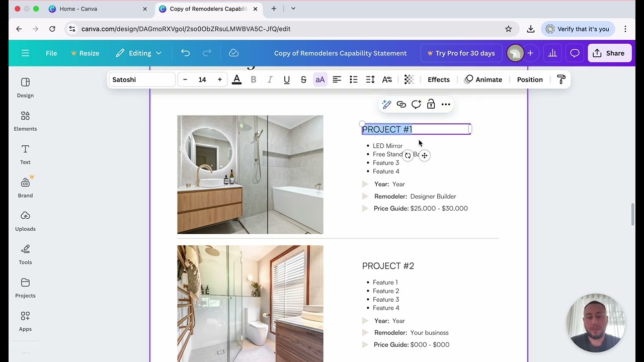This screenshot has width=644, height=362.
Task: Toggle uppercase aA formatting
Action: tap(320, 79)
